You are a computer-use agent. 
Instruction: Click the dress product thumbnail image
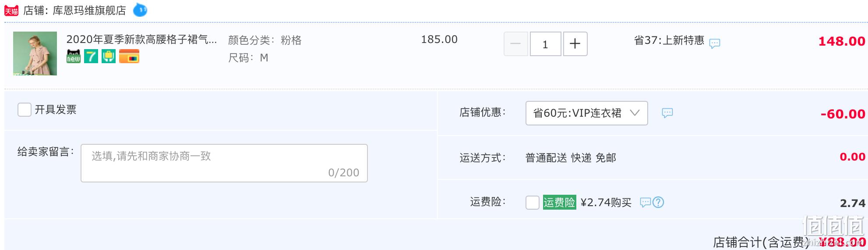coord(35,54)
